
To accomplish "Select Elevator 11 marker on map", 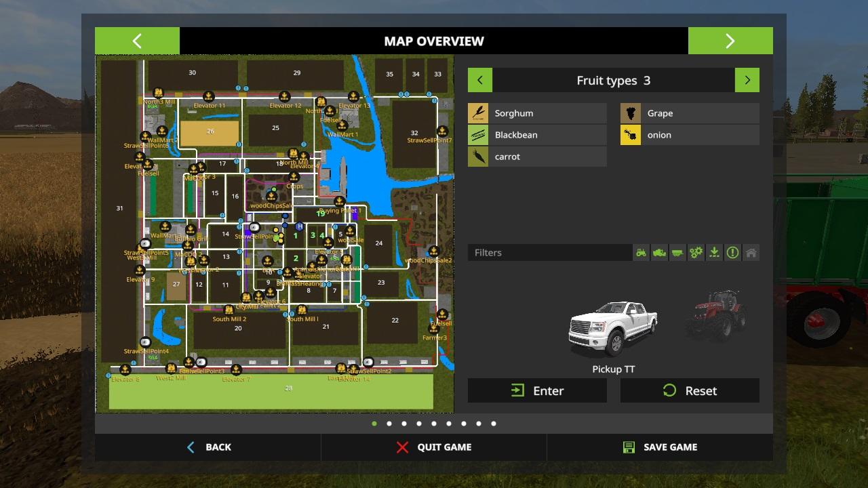I will point(209,98).
